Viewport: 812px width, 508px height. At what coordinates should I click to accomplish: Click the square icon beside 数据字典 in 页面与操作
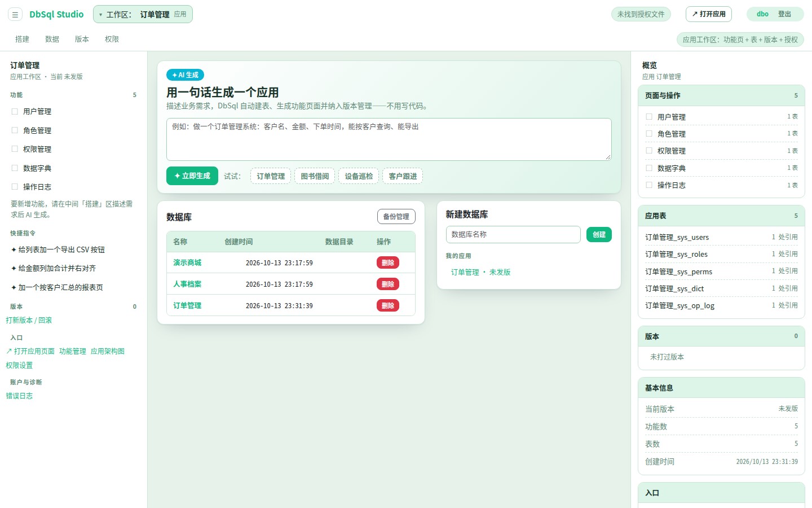tap(649, 168)
